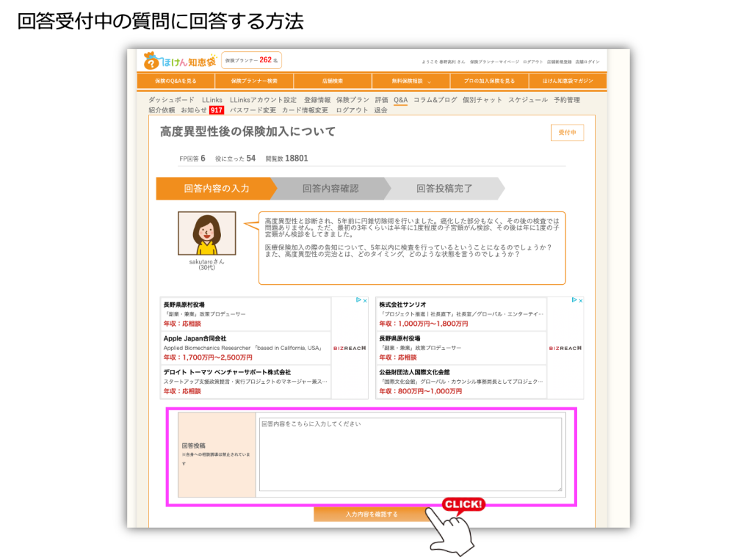
Task: Click 年収:1,700万円〜2,500万円 salary text
Action: [x=208, y=357]
